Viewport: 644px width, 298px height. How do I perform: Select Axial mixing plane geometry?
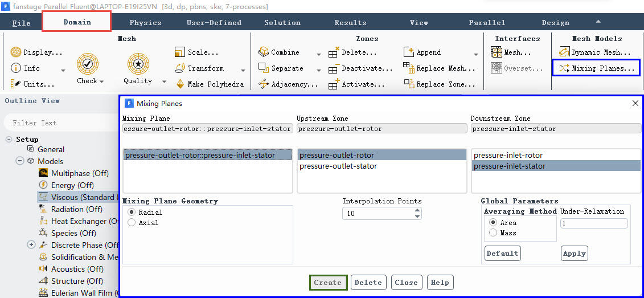coord(132,223)
